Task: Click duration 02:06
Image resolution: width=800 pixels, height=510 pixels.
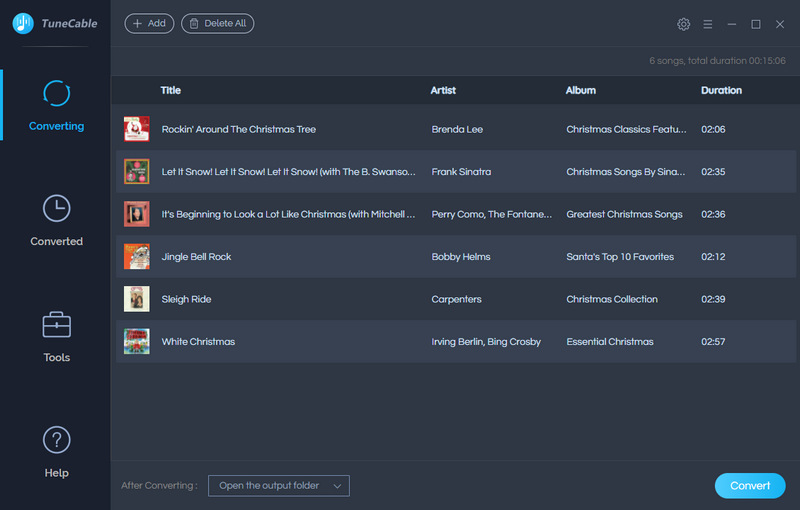Action: [x=713, y=129]
